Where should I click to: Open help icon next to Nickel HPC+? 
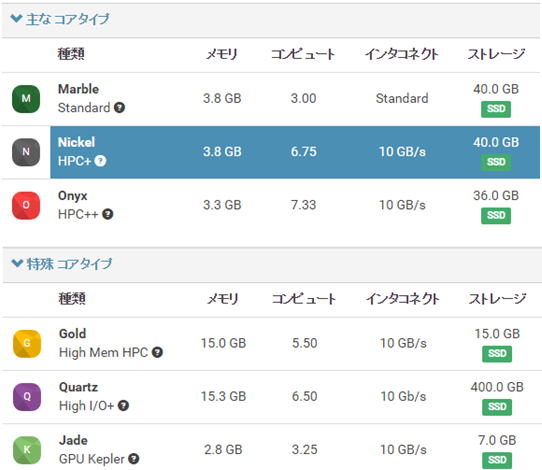[x=100, y=161]
